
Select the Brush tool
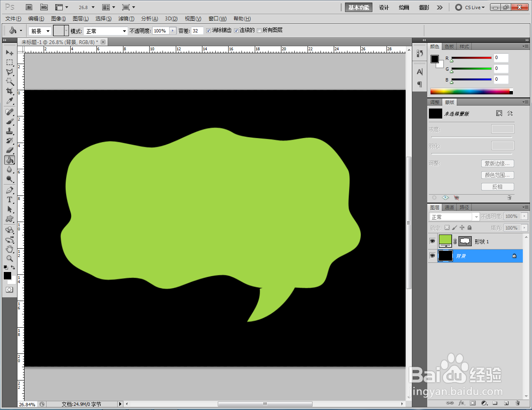click(10, 121)
